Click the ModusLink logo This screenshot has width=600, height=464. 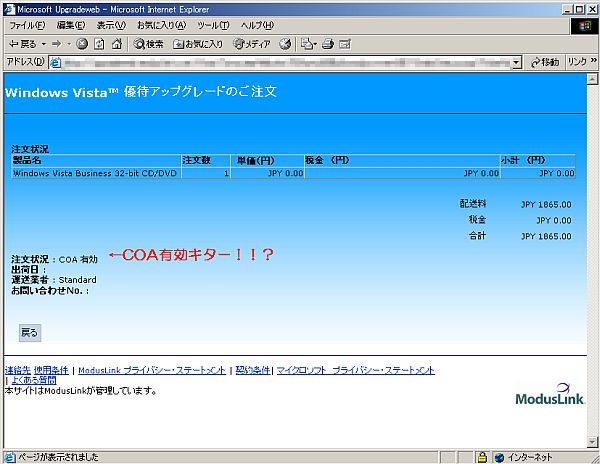549,394
